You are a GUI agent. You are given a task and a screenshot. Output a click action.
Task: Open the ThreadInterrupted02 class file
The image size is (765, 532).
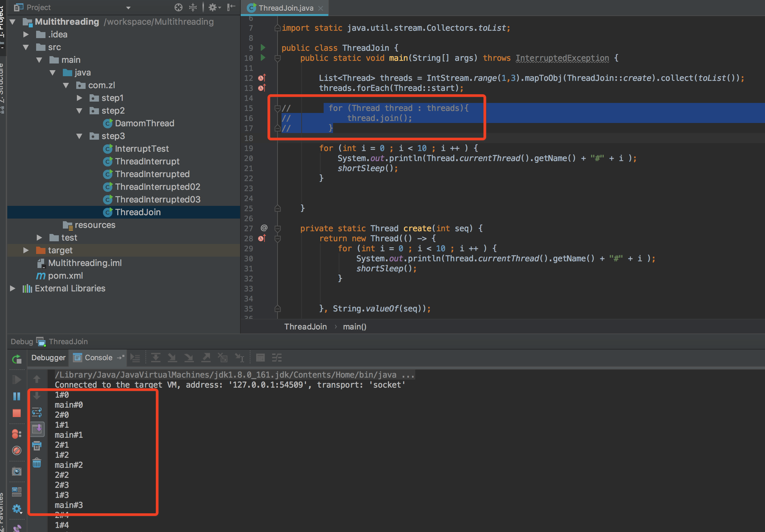click(157, 187)
